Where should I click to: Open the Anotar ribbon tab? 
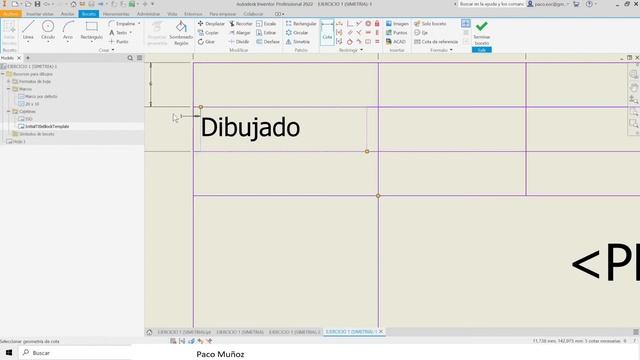(67, 14)
